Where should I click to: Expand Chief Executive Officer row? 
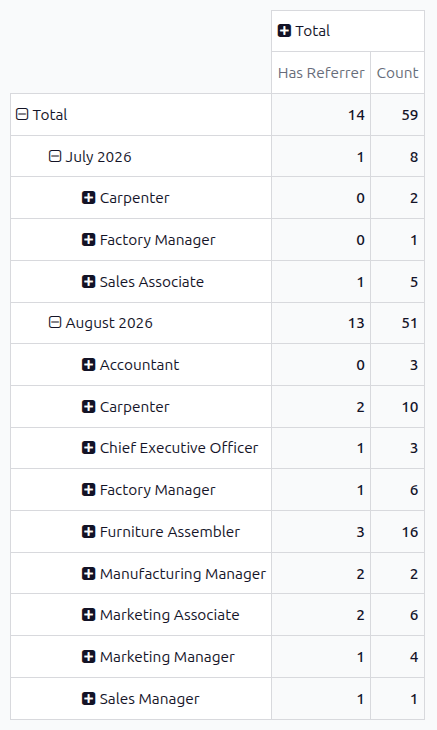coord(88,447)
